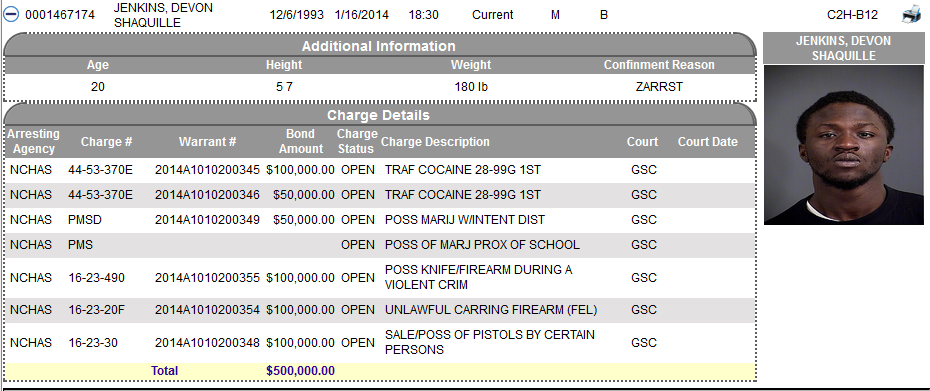
Task: Click the Charge Description column header
Action: coord(435,142)
